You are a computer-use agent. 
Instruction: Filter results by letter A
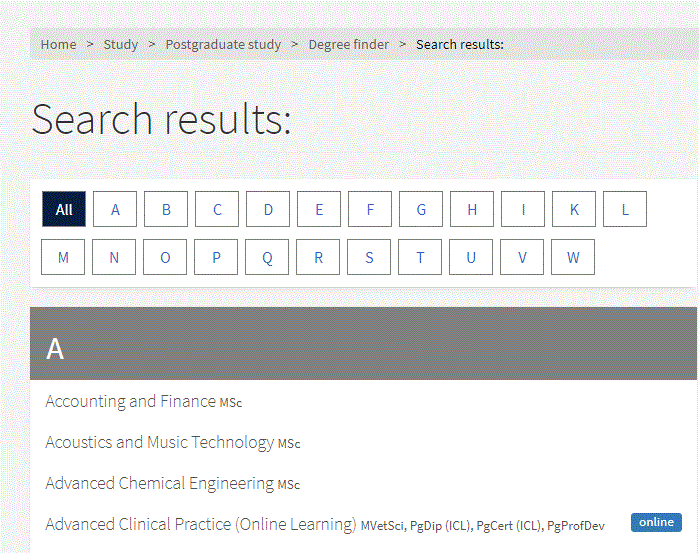[115, 209]
